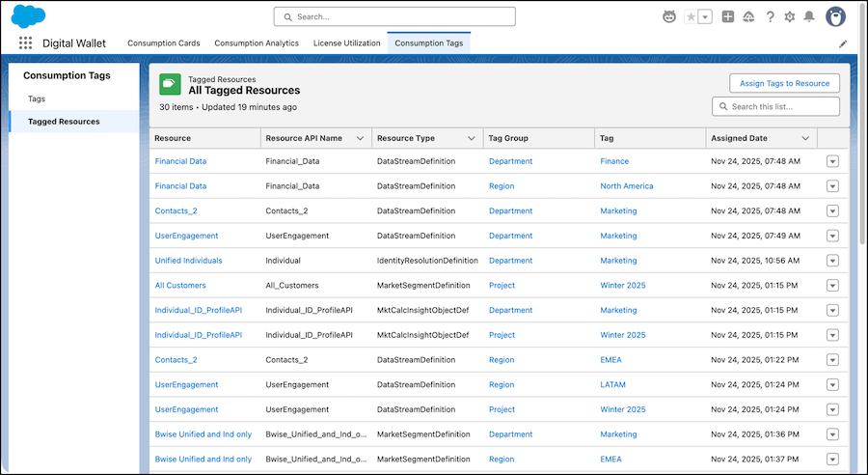Click EMEA tag in Contacts_2 row
Screen dimensions: 868x475
[610, 360]
